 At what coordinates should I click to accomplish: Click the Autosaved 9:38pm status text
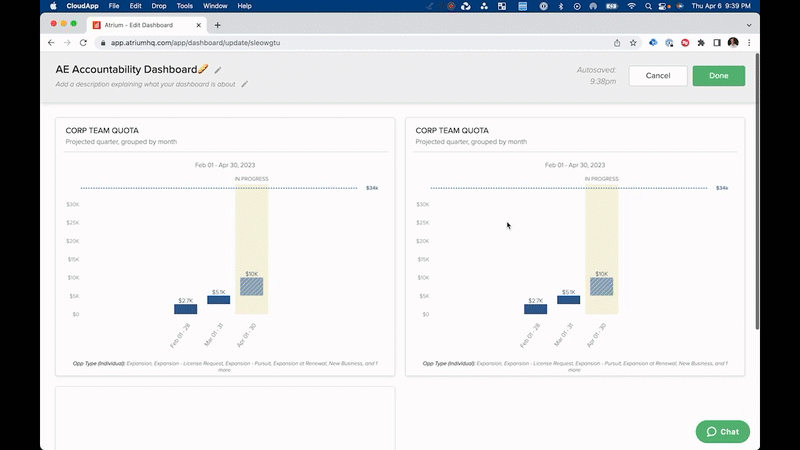[x=596, y=76]
